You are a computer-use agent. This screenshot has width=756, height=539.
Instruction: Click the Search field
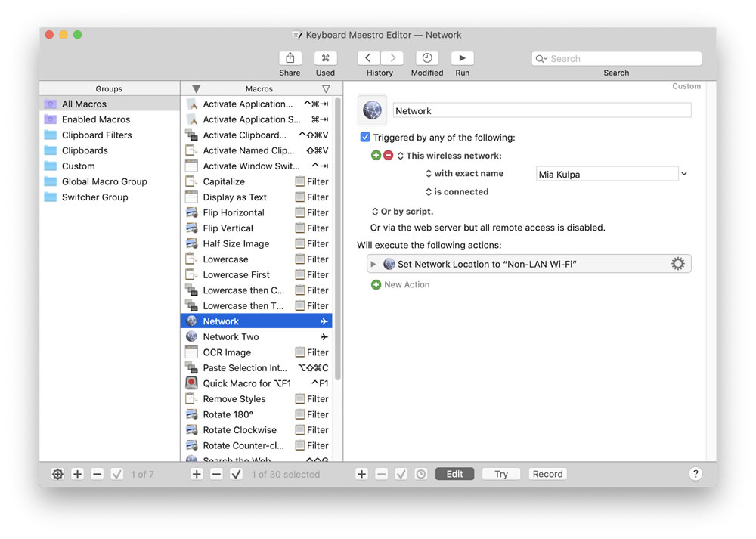(x=616, y=59)
